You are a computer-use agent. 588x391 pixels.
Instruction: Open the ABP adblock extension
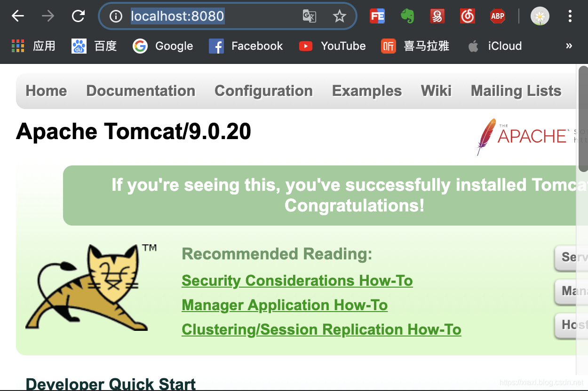(x=497, y=16)
